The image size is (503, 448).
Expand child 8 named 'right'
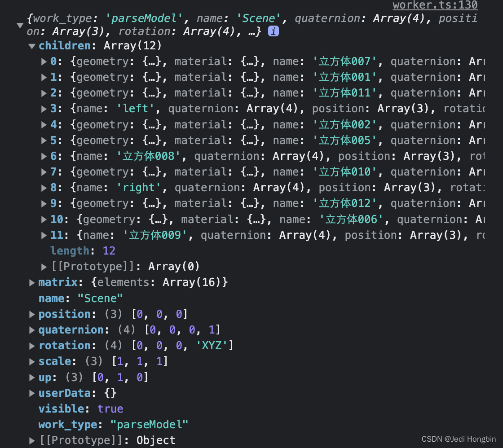coord(43,187)
